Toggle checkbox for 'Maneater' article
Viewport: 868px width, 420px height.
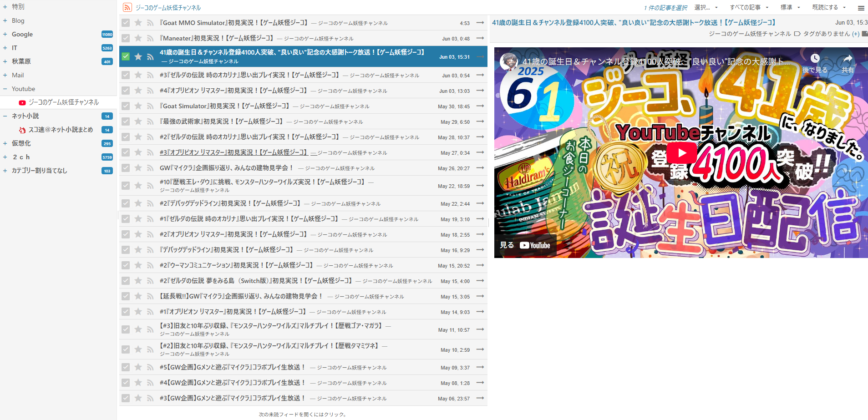(126, 38)
